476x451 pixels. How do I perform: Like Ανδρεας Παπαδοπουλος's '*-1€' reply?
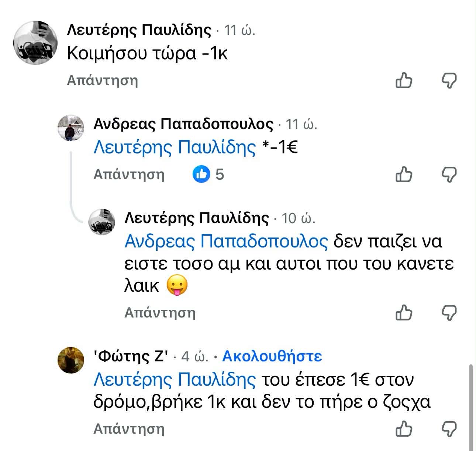pos(404,174)
